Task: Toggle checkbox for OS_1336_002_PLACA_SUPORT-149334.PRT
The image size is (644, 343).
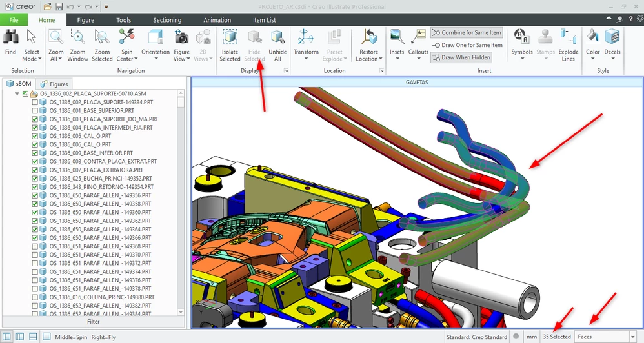Action: [35, 102]
